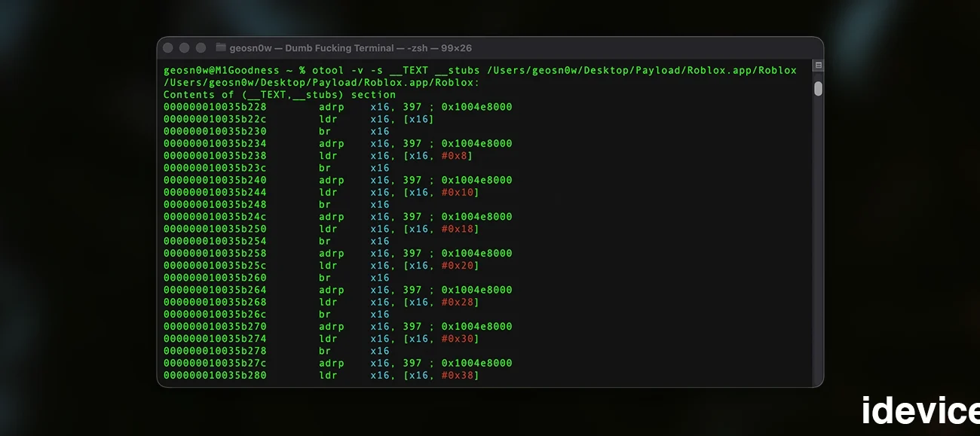This screenshot has width=980, height=436.
Task: Click the '#0x8' offset value
Action: (454, 156)
